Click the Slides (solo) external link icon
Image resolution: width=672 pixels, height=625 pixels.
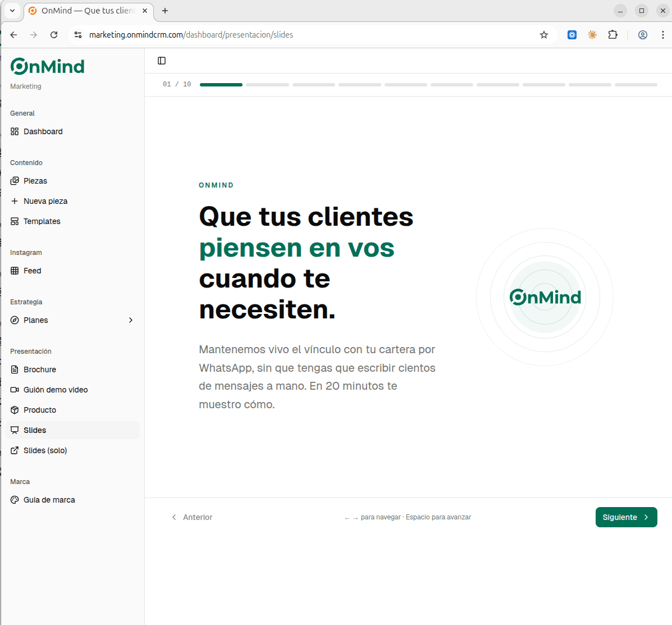(x=15, y=450)
